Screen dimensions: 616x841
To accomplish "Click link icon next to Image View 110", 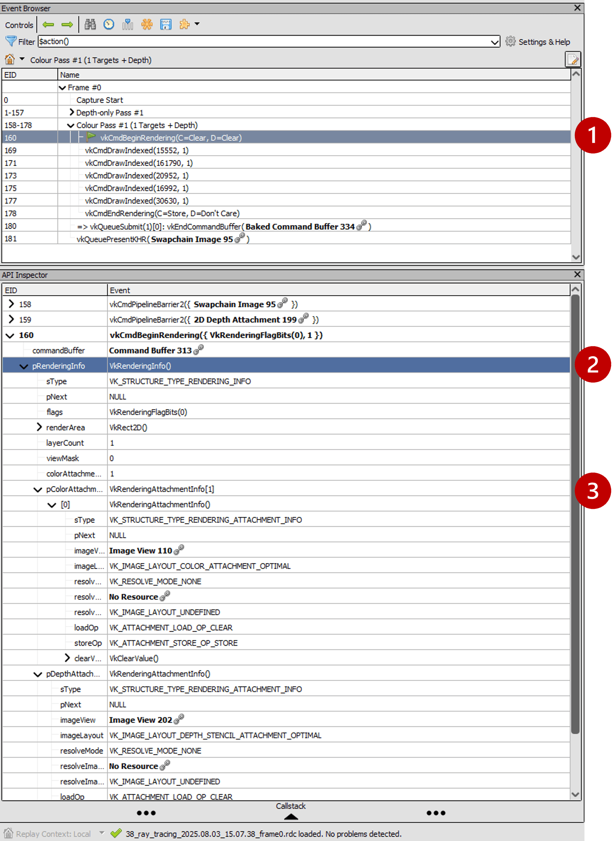I will [179, 550].
